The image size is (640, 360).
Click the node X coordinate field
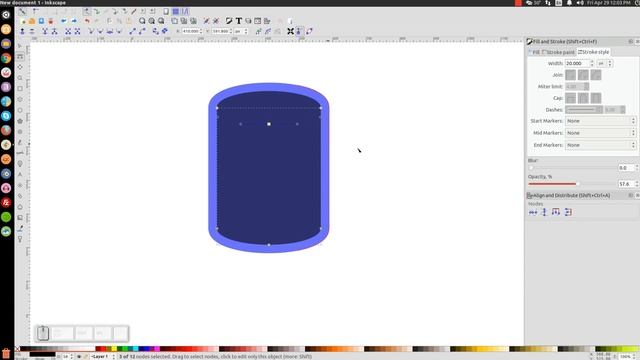click(x=191, y=31)
